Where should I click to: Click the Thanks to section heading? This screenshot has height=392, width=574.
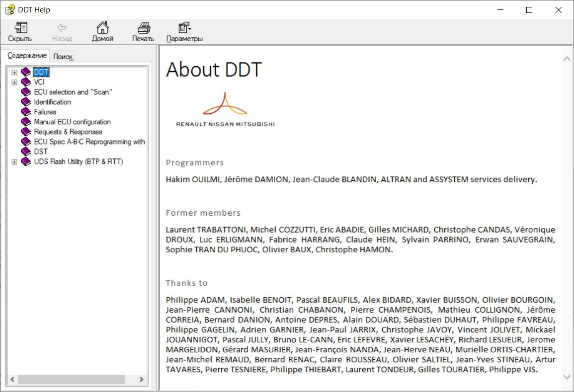point(187,283)
